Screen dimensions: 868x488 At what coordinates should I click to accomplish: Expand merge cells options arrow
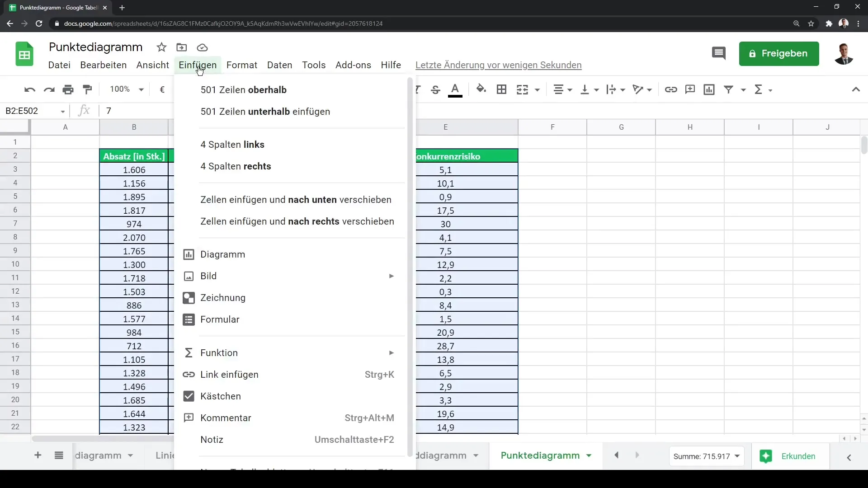tap(537, 90)
